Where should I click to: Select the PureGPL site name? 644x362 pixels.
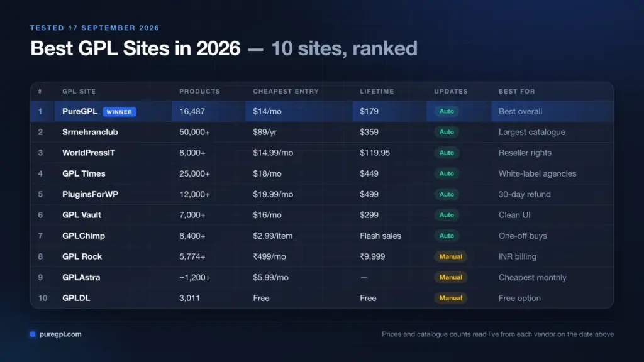click(x=80, y=111)
